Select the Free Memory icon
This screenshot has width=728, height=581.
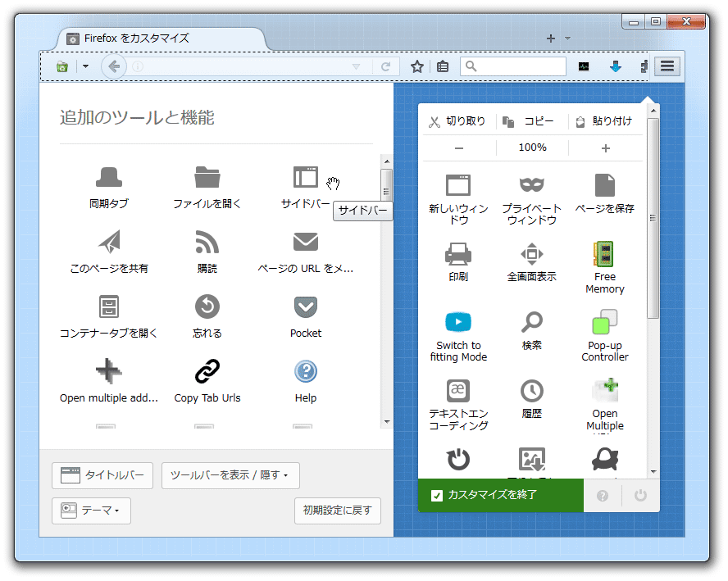604,254
